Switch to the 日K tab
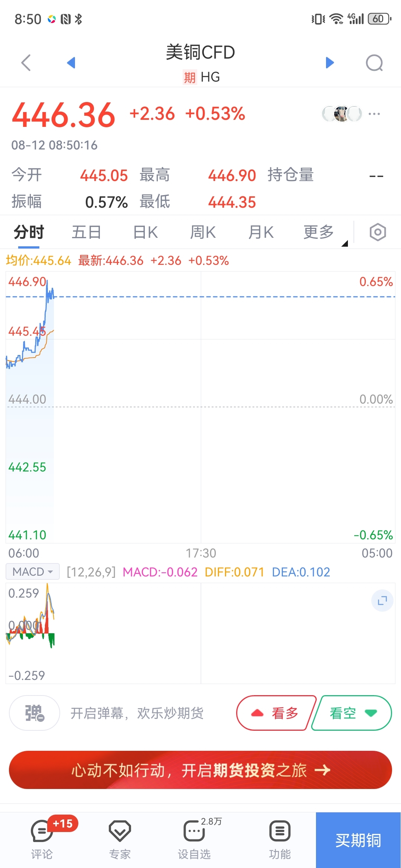The width and height of the screenshot is (401, 868). pos(145,233)
